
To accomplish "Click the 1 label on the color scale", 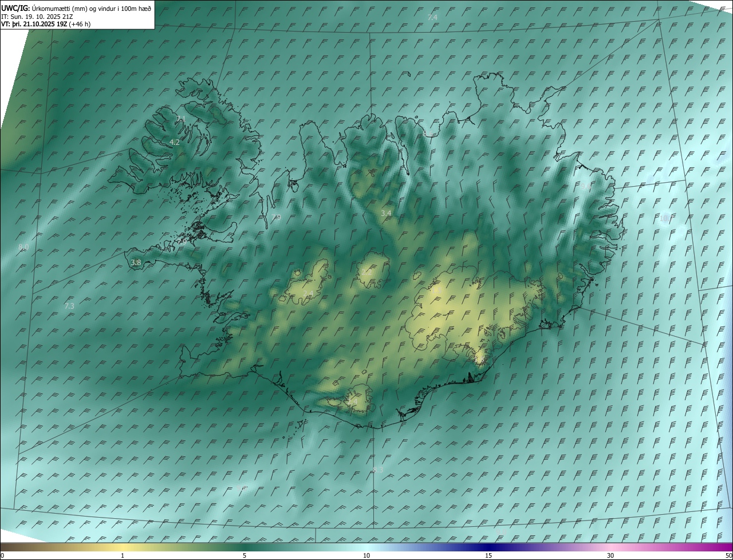I will click(x=123, y=555).
